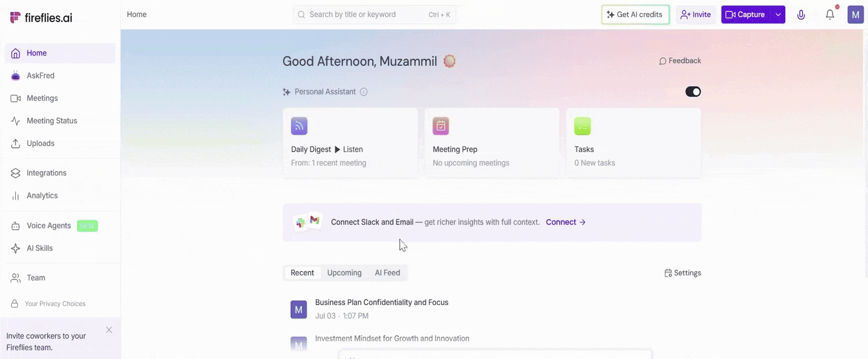Click the Team people icon
Screen dimensions: 868x359
(x=15, y=278)
